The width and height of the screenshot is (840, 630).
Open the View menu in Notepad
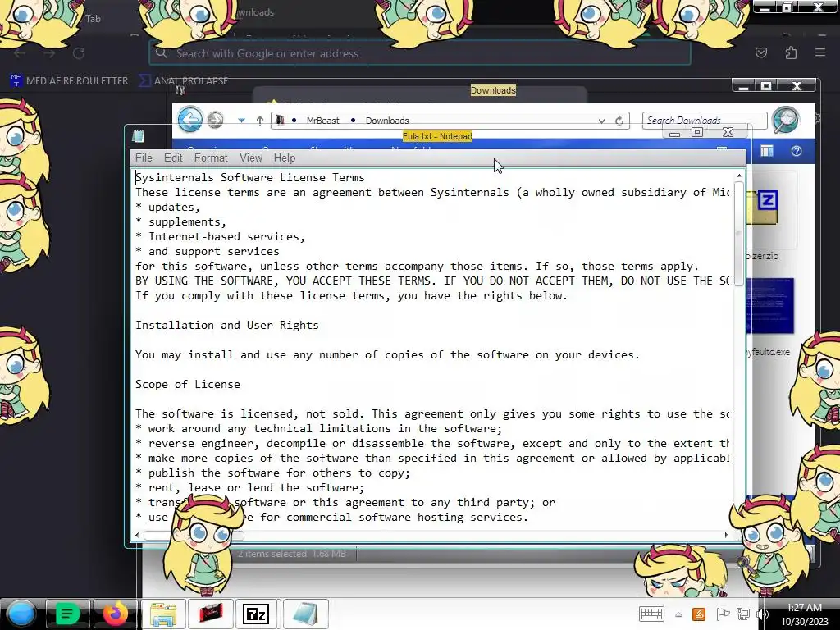[251, 158]
